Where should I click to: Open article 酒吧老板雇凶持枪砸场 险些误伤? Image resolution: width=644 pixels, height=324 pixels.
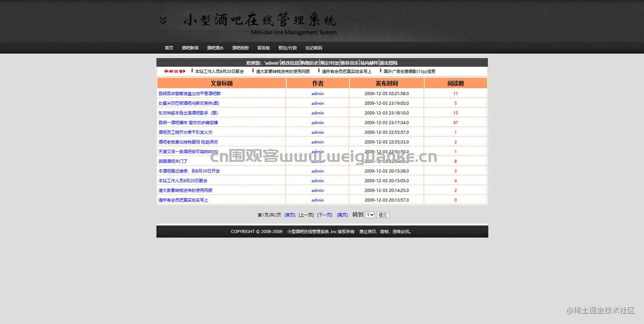(188, 142)
